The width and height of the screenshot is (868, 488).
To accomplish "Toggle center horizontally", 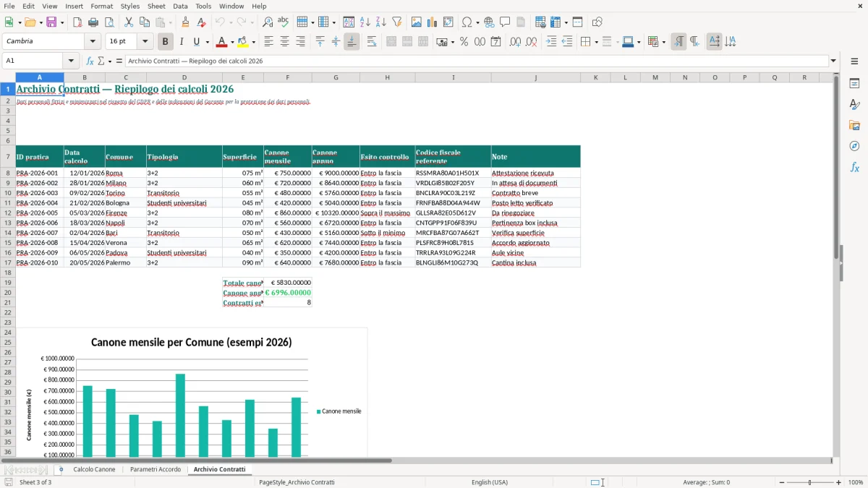I will (x=284, y=41).
